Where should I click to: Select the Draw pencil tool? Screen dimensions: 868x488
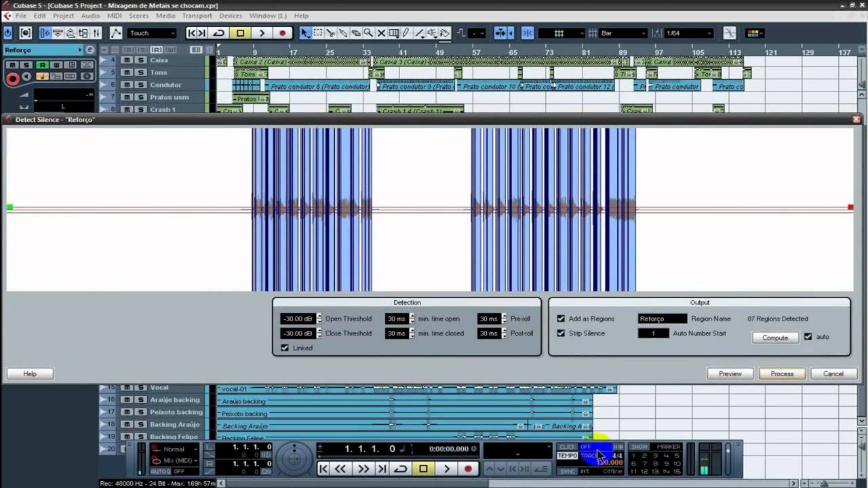(x=406, y=33)
